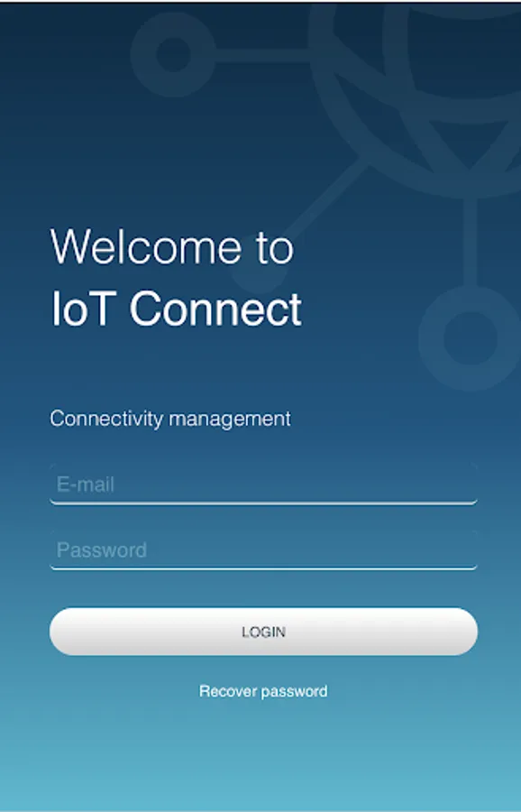Click the ring node icon at top left
Viewport: 521px width, 812px height.
click(x=173, y=54)
